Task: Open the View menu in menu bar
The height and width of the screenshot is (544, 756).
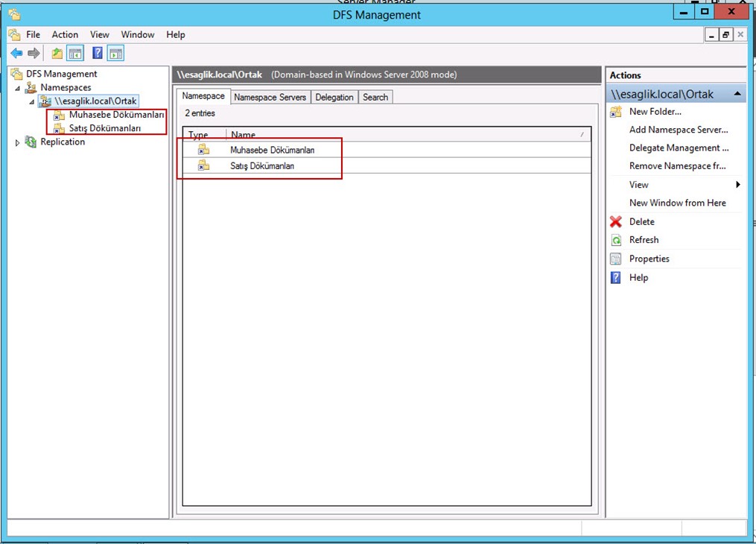Action: coord(99,35)
